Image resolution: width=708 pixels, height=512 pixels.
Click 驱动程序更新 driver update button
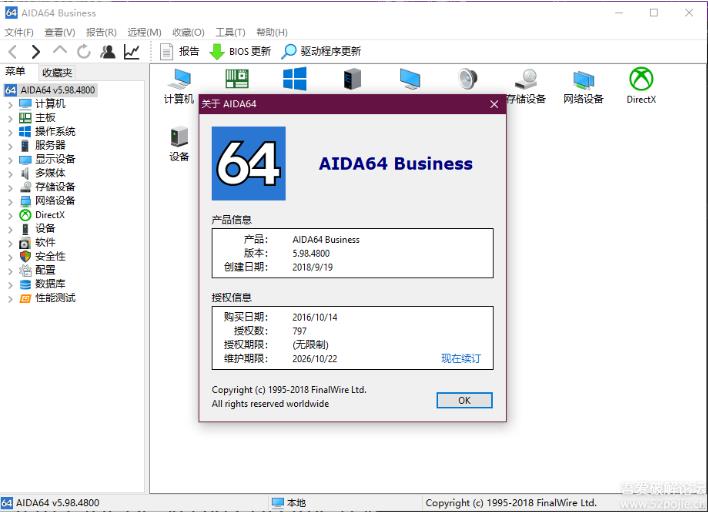pos(321,51)
